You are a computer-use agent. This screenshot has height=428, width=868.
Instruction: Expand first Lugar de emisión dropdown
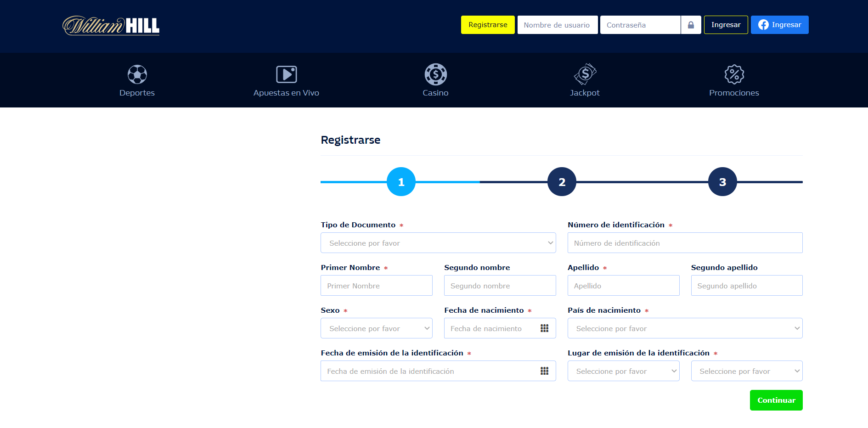[624, 371]
